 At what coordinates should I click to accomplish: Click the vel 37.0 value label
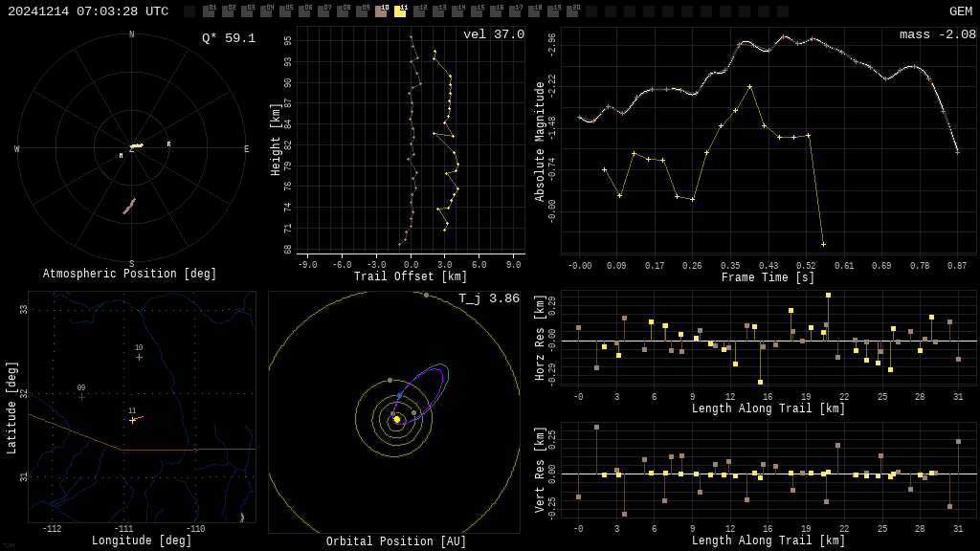pos(494,34)
